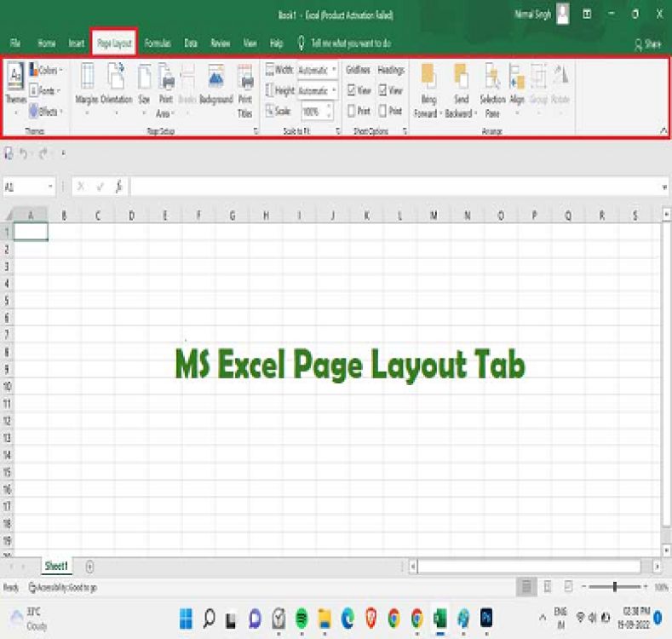Open Photoshop from the taskbar
672x639 pixels.
[x=486, y=618]
